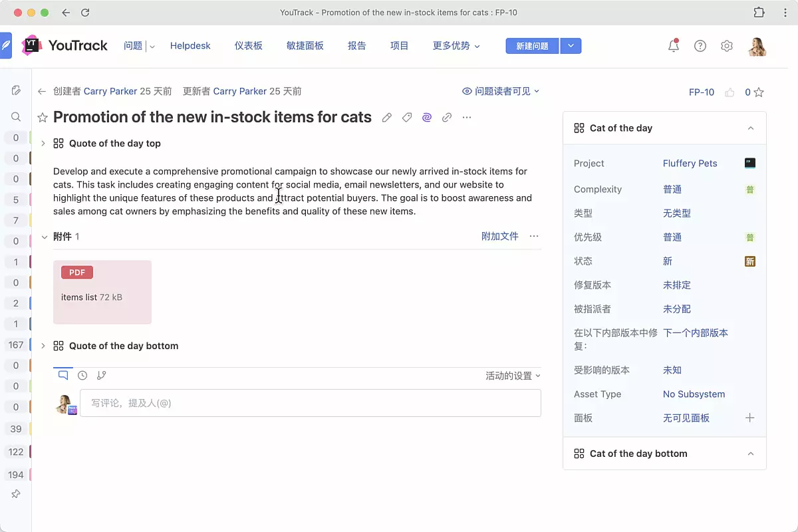Open the Helpdesk menu
798x532 pixels.
[190, 46]
